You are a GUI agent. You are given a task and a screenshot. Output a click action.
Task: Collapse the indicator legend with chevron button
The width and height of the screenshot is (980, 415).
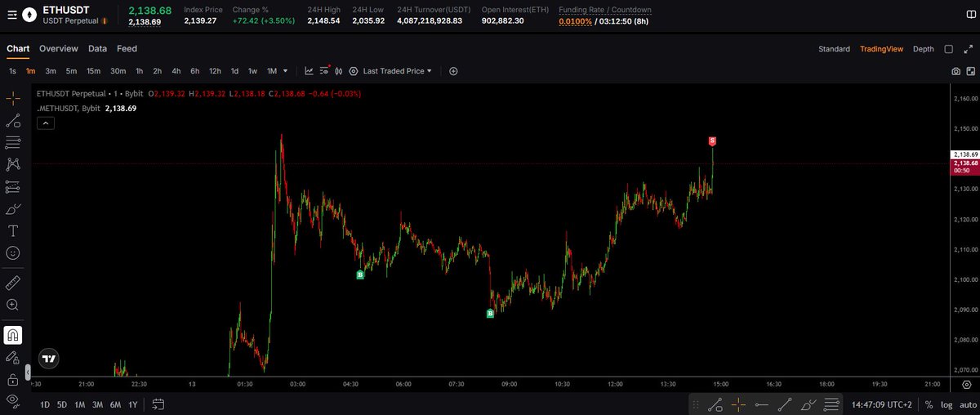coord(46,123)
